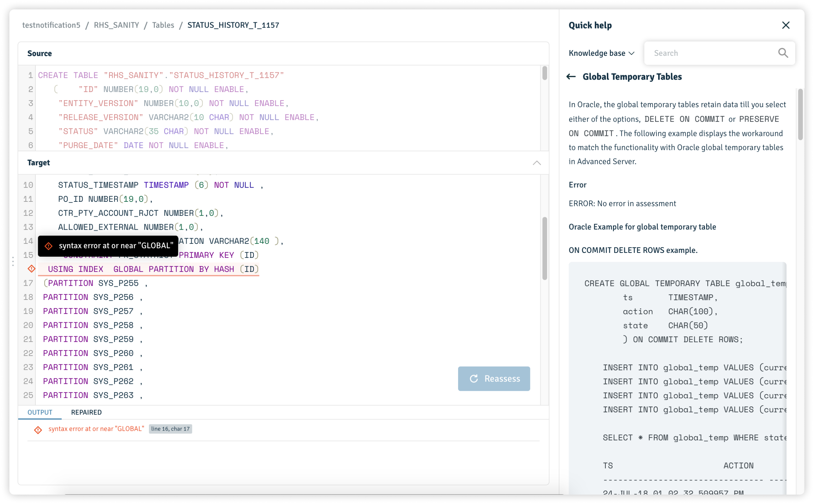Click the Source pane scrollbar
The width and height of the screenshot is (814, 504).
(x=544, y=73)
